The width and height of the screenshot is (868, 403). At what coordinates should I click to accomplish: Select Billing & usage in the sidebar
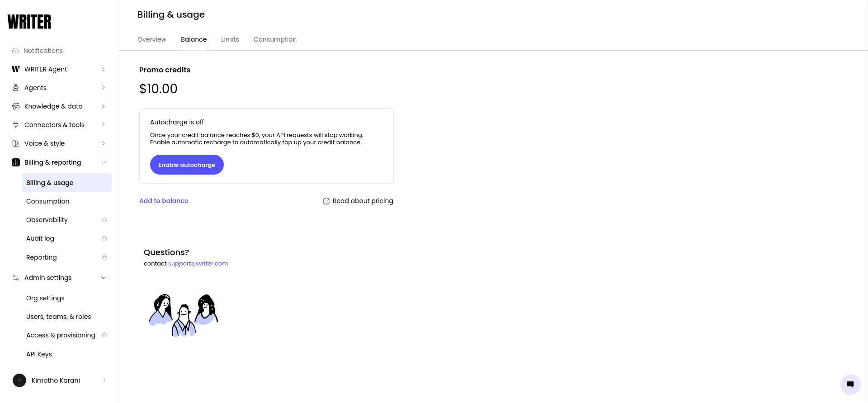(x=66, y=183)
